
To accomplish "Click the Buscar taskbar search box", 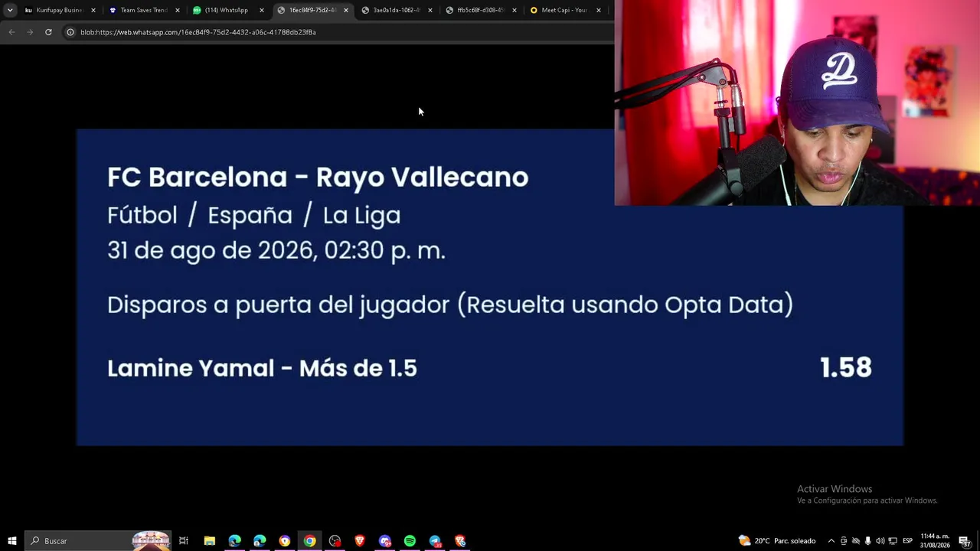I will click(98, 541).
